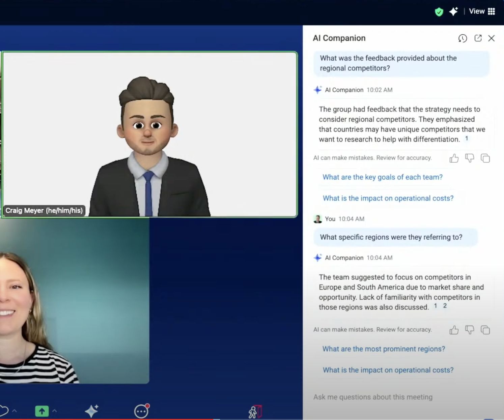Click the 10:04 AM timestamp next to You
The height and width of the screenshot is (420, 504).
[x=352, y=219]
